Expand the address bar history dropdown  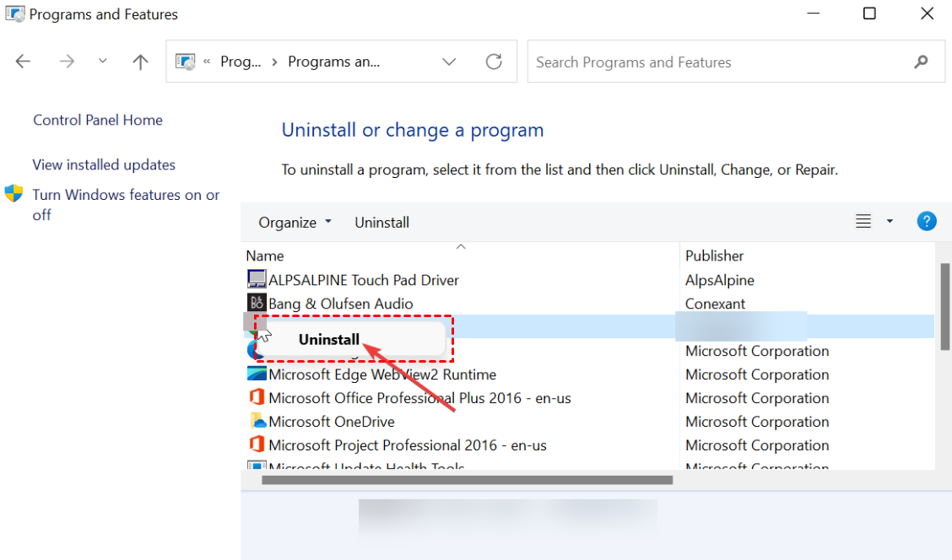pos(449,62)
